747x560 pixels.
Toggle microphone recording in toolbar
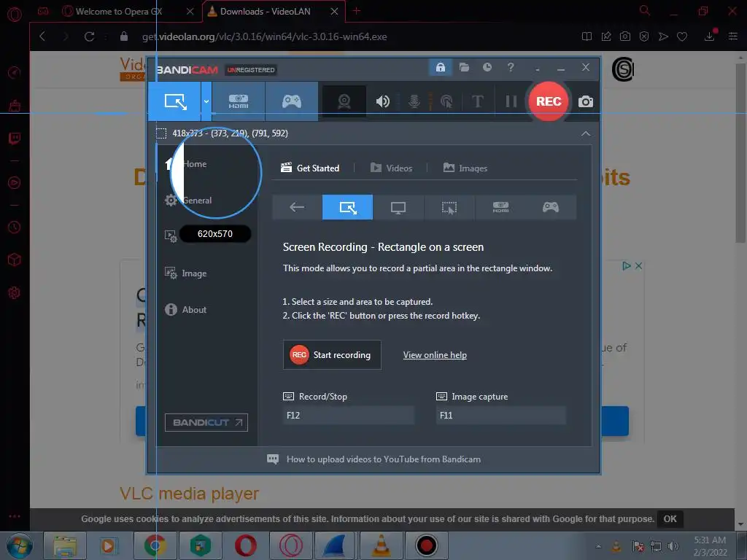(414, 101)
